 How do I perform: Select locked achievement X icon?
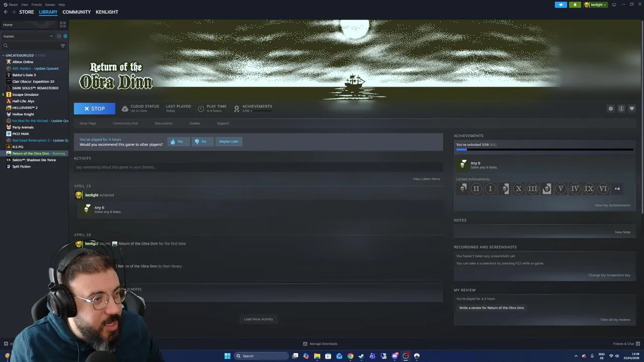click(x=518, y=189)
